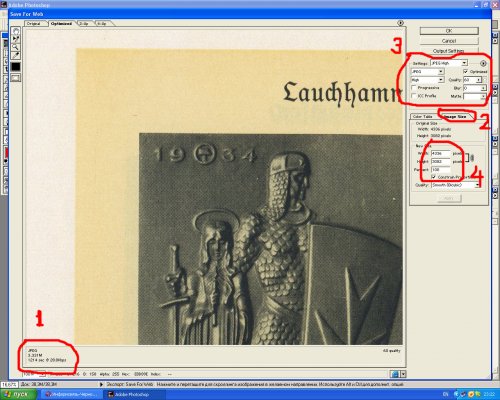This screenshot has width=500, height=400.
Task: Click the OK button
Action: click(449, 31)
